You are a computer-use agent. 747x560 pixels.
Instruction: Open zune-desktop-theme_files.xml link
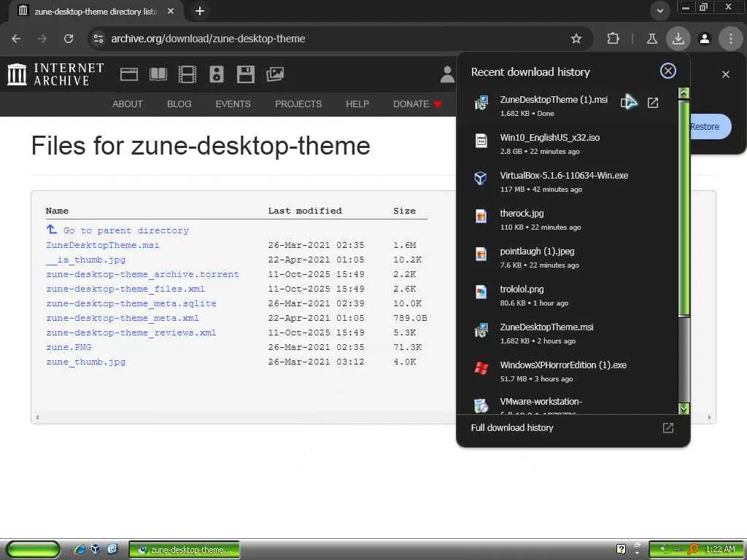125,289
